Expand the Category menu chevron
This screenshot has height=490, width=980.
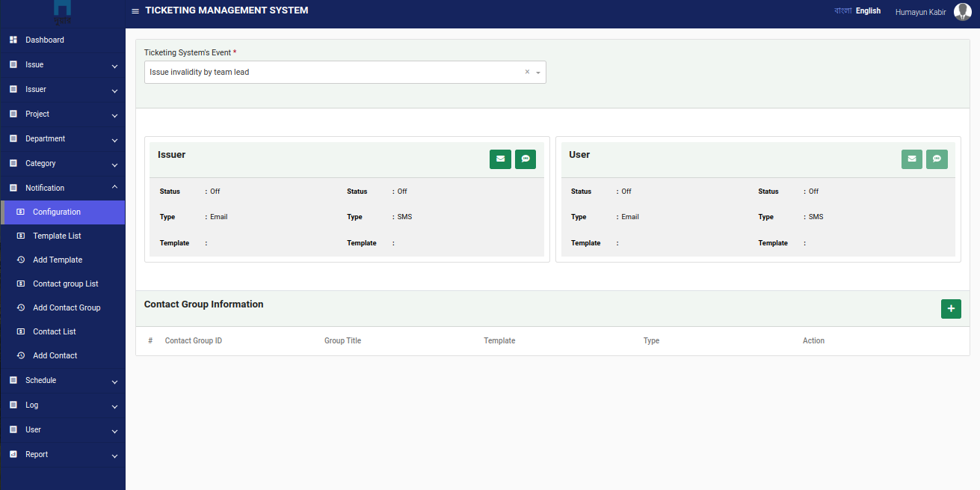pyautogui.click(x=114, y=165)
